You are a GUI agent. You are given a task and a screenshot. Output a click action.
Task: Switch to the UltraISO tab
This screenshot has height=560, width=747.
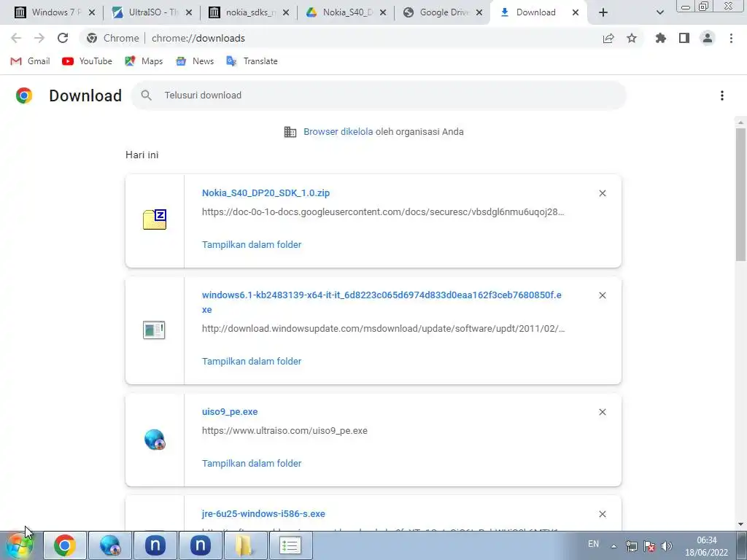pyautogui.click(x=152, y=12)
